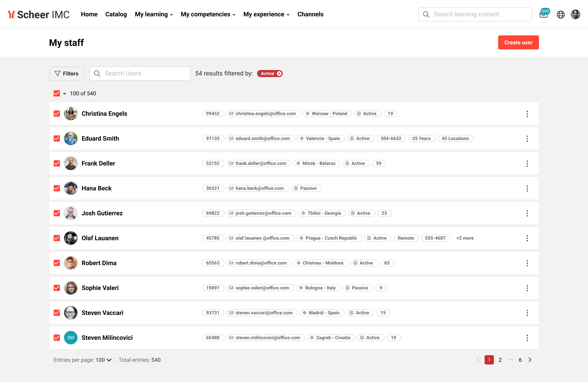Open the options menu for Eduard Smith
Screen dimensions: 588x382
click(x=527, y=139)
